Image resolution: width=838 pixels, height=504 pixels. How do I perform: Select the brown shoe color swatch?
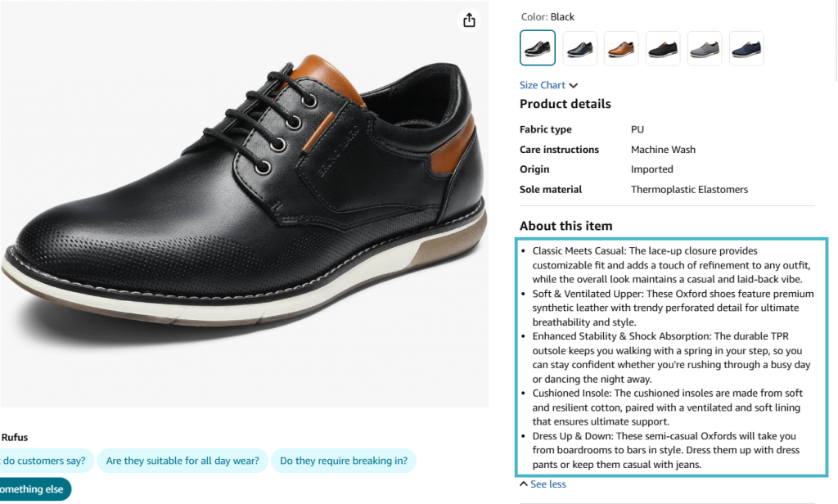[x=621, y=47]
